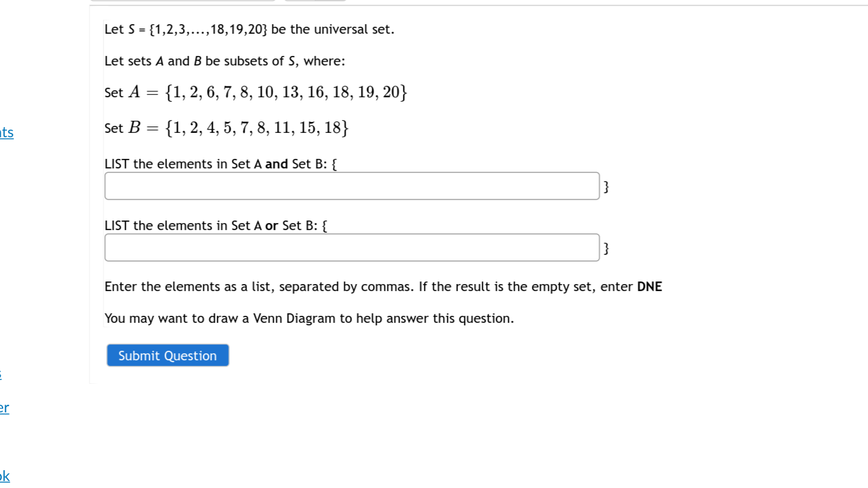Click the 'LIST the elements in Set A or Set B' label
868x488 pixels.
point(215,225)
